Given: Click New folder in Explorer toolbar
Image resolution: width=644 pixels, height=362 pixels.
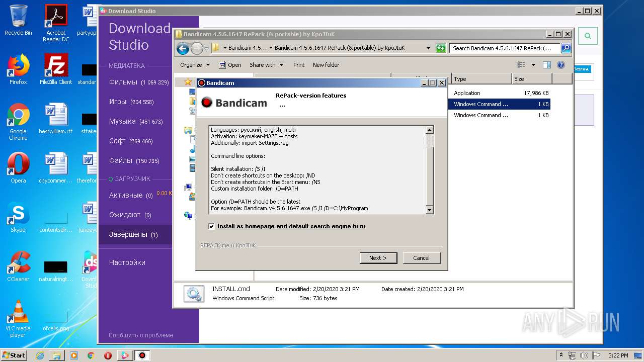Looking at the screenshot, I should coord(326,65).
